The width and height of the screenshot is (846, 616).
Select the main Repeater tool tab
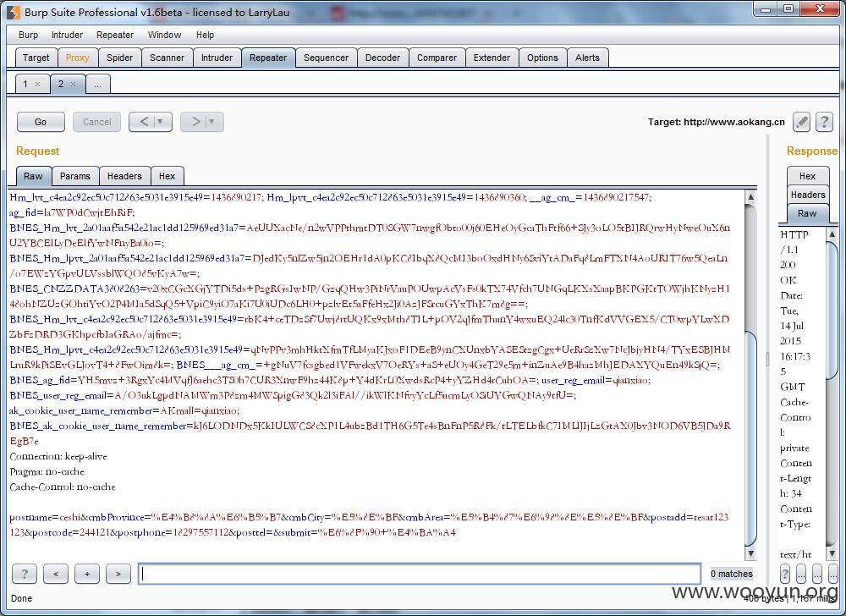tap(268, 58)
